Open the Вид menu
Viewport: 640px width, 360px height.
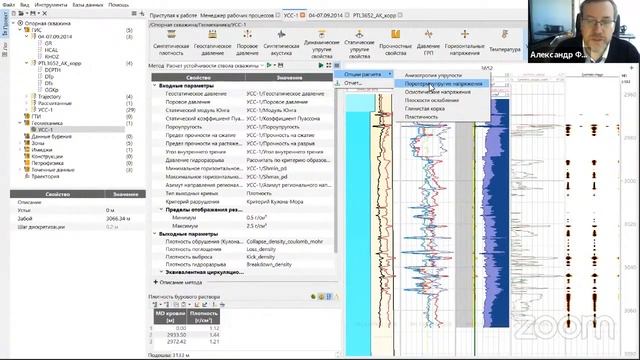[24, 5]
